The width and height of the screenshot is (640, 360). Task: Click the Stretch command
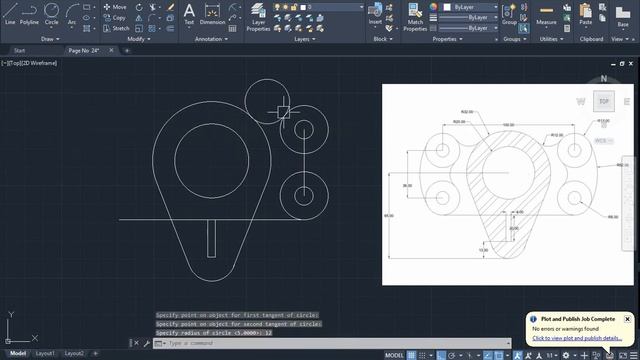point(116,29)
